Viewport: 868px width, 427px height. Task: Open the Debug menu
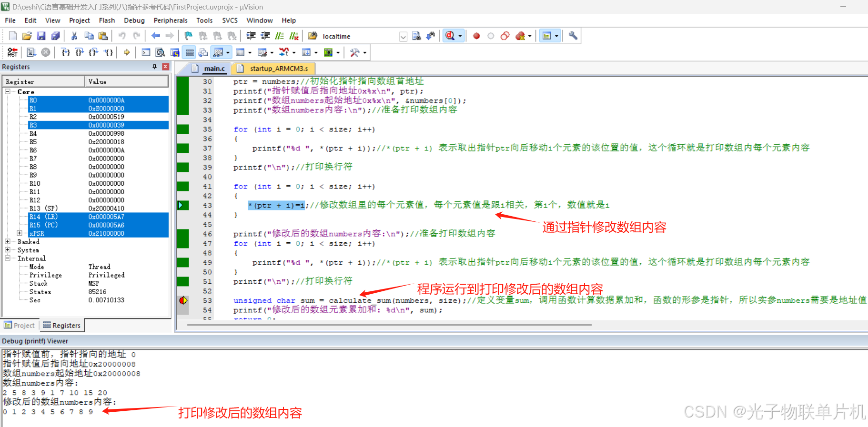tap(134, 20)
